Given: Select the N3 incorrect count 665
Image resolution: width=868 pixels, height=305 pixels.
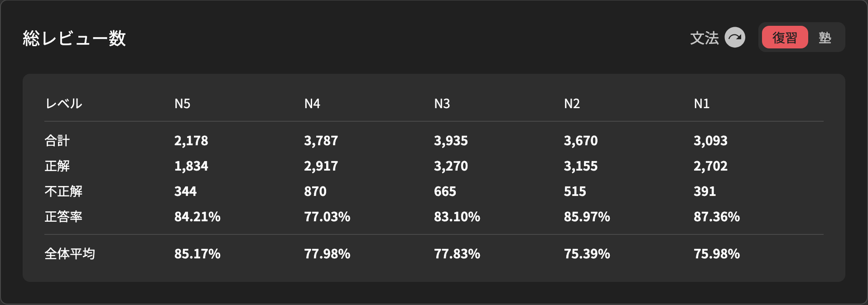Looking at the screenshot, I should pyautogui.click(x=445, y=191).
